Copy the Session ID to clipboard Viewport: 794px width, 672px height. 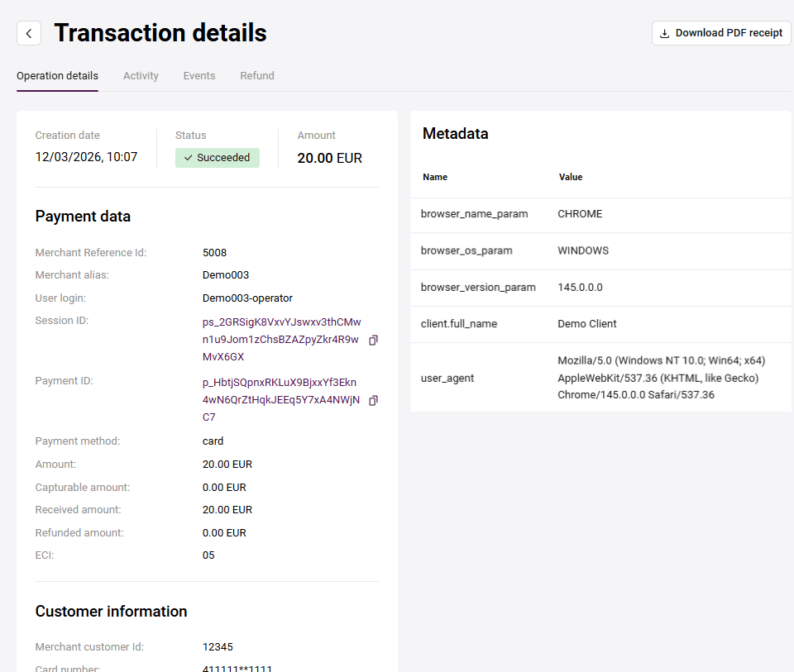[x=373, y=340]
